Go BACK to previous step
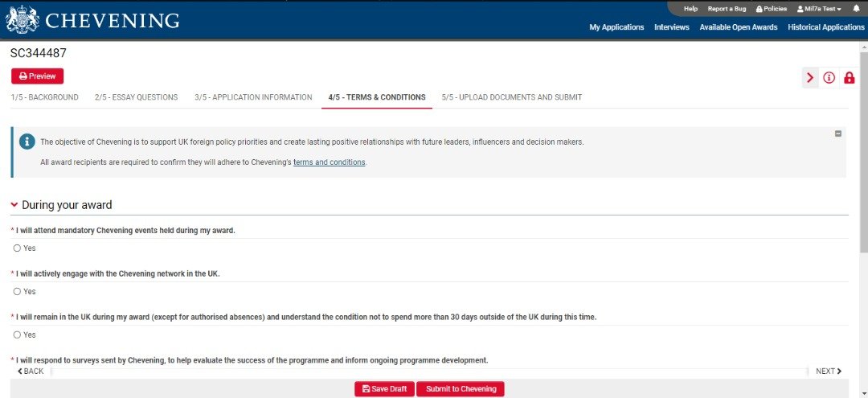 (31, 371)
